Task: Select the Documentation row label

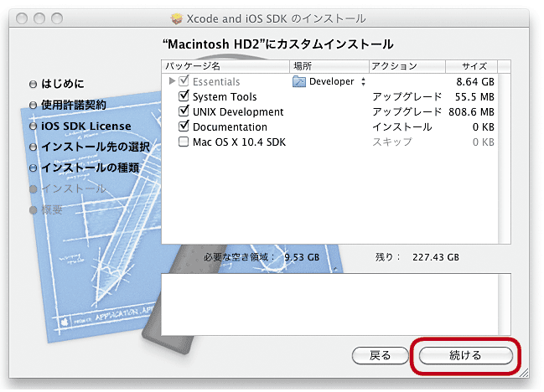Action: (230, 127)
